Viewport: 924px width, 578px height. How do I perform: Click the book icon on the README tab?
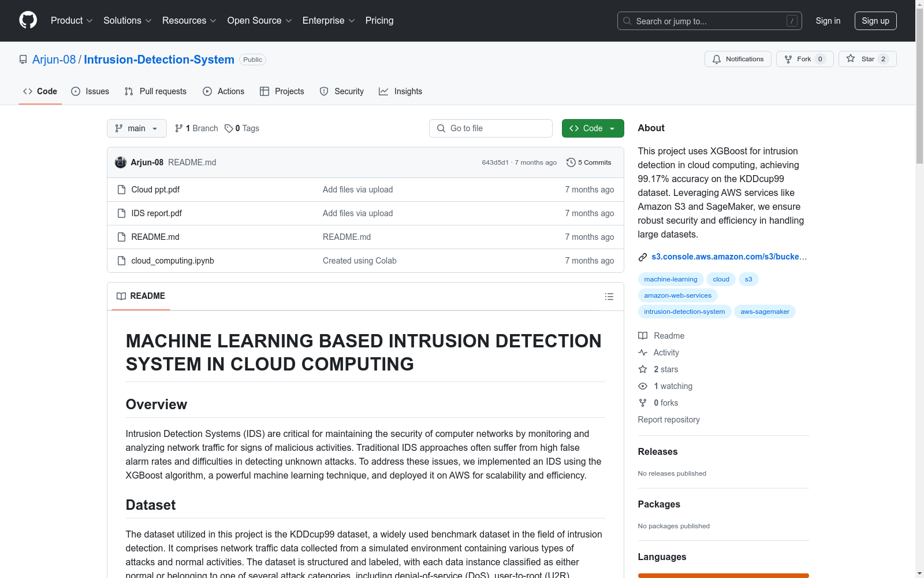[121, 296]
